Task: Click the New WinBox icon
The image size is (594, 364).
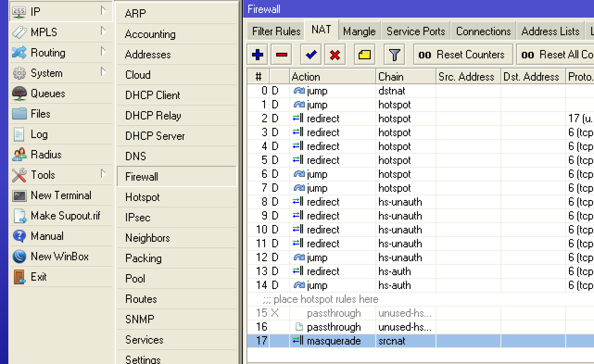Action: pos(19,256)
